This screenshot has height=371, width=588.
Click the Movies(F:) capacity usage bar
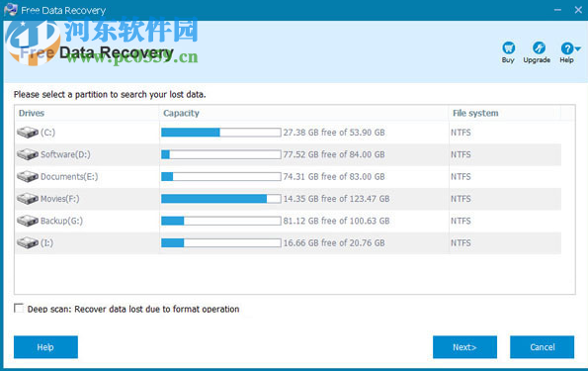(x=221, y=199)
